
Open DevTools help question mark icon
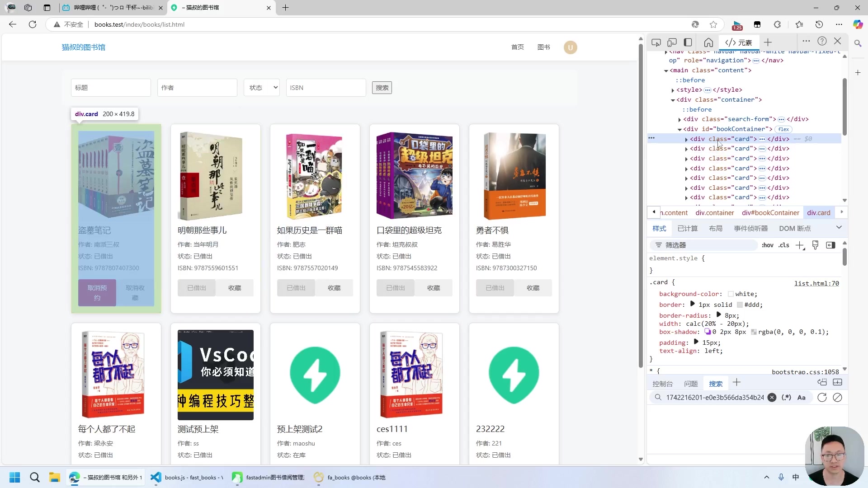822,41
